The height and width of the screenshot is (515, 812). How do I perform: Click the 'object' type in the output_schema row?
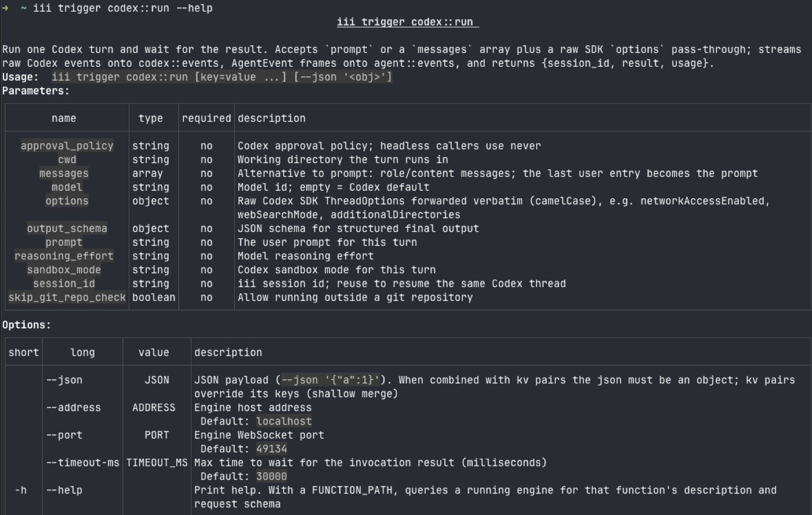click(x=151, y=229)
